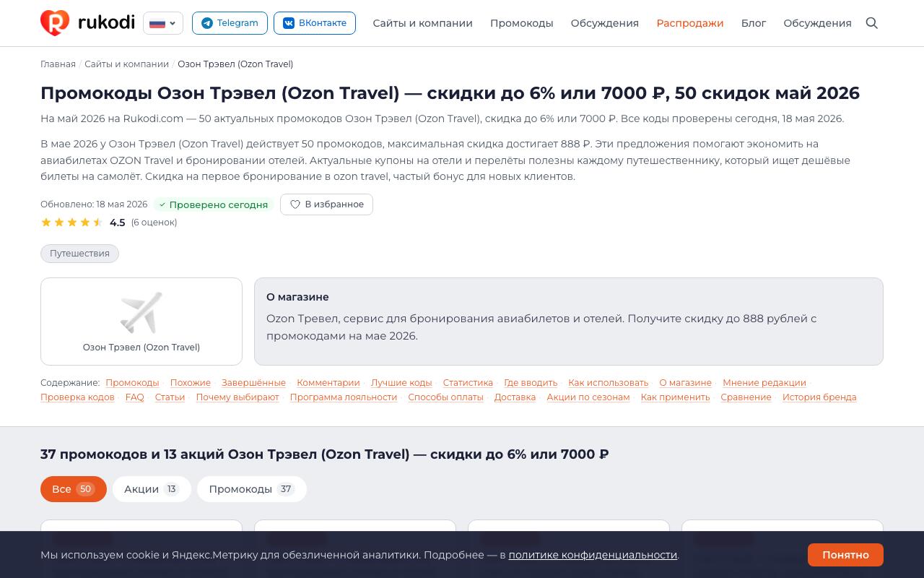Click the Ozon Travel airplane logo
The height and width of the screenshot is (578, 924).
[x=141, y=313]
